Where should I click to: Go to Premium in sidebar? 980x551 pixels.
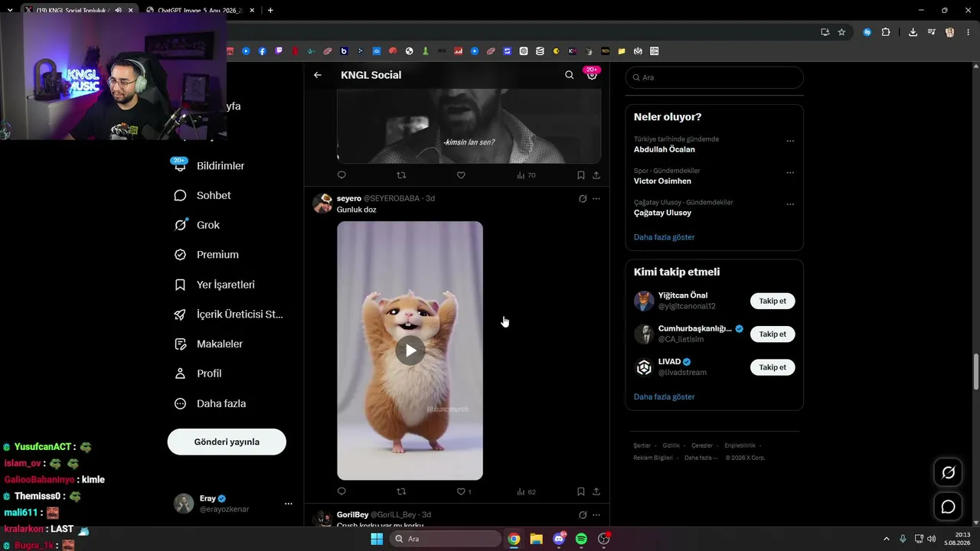[x=207, y=255]
